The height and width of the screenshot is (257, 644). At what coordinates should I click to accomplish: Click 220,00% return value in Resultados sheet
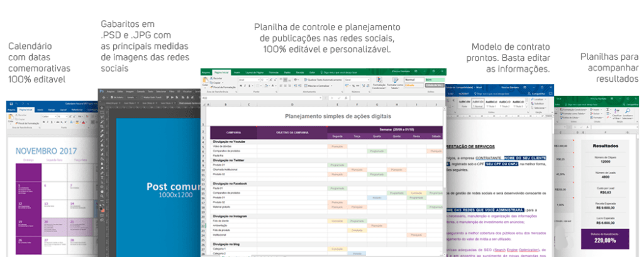tap(606, 242)
